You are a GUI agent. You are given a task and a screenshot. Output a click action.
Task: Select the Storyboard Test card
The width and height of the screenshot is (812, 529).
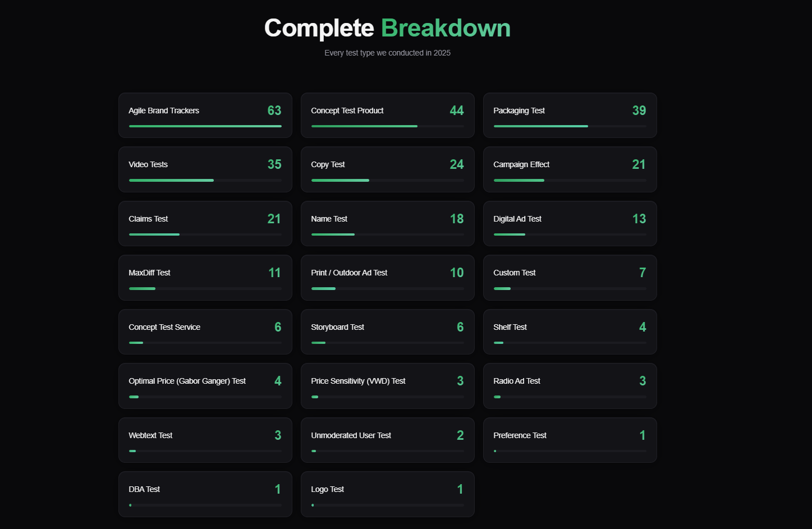tap(387, 332)
